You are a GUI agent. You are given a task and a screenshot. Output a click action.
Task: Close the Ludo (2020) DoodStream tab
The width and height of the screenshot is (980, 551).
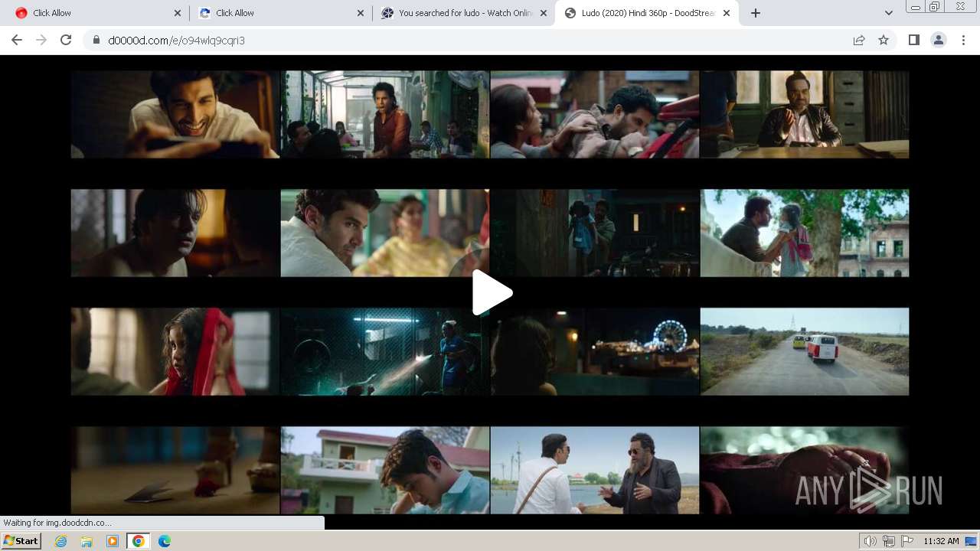727,13
